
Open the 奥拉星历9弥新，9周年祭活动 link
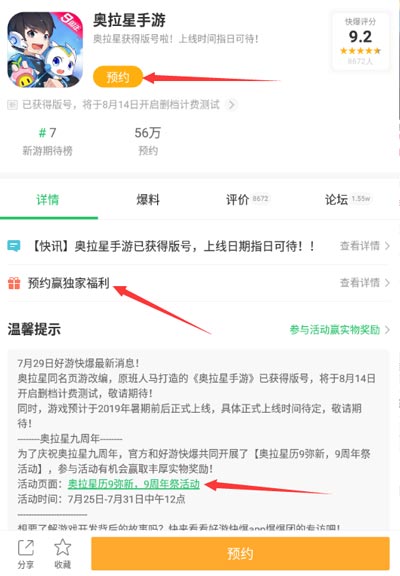[134, 484]
